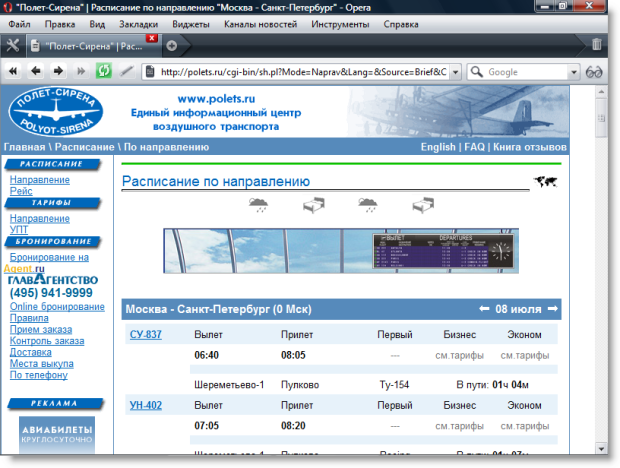Click the Google search field
This screenshot has width=620, height=468.
[x=527, y=72]
